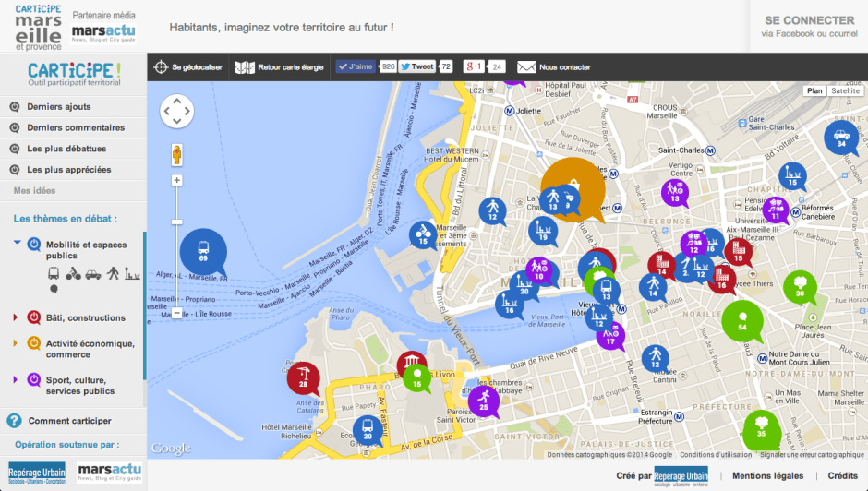Switch the map to Satellite view
Viewport: 868px width, 491px height.
pos(845,90)
